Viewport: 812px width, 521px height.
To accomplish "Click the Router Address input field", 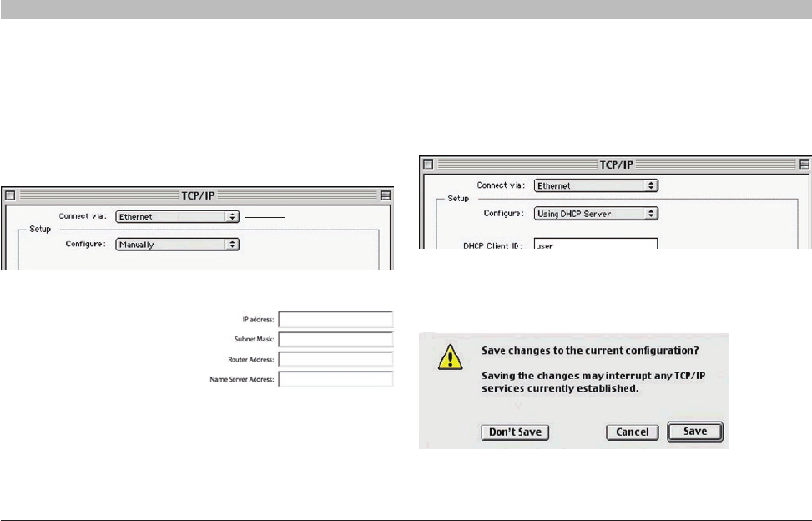I will pyautogui.click(x=335, y=359).
